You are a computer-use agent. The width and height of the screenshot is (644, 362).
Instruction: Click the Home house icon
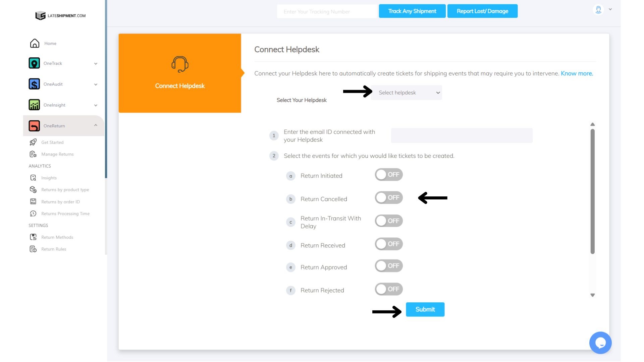point(35,43)
